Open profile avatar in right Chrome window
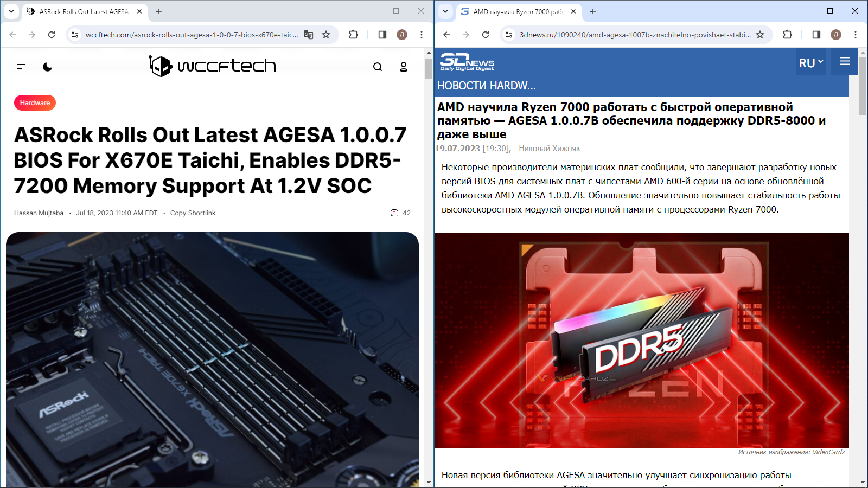Image resolution: width=868 pixels, height=488 pixels. 836,35
